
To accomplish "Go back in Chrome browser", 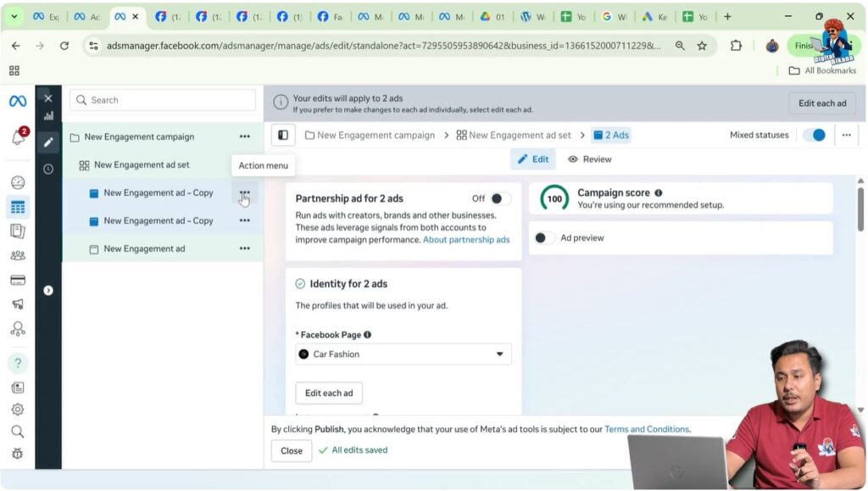I will tap(15, 46).
